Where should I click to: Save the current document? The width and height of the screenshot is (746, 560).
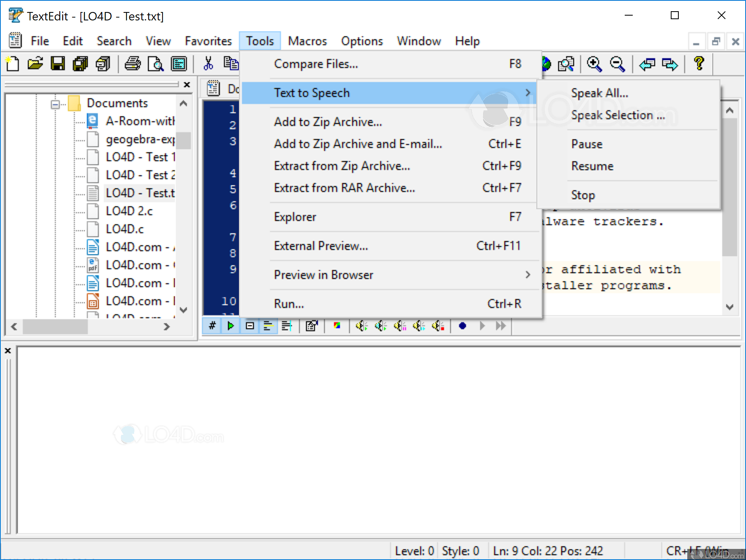click(x=58, y=64)
